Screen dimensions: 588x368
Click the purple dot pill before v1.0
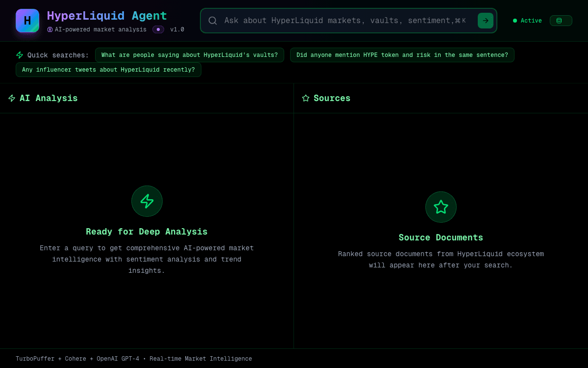pos(158,29)
